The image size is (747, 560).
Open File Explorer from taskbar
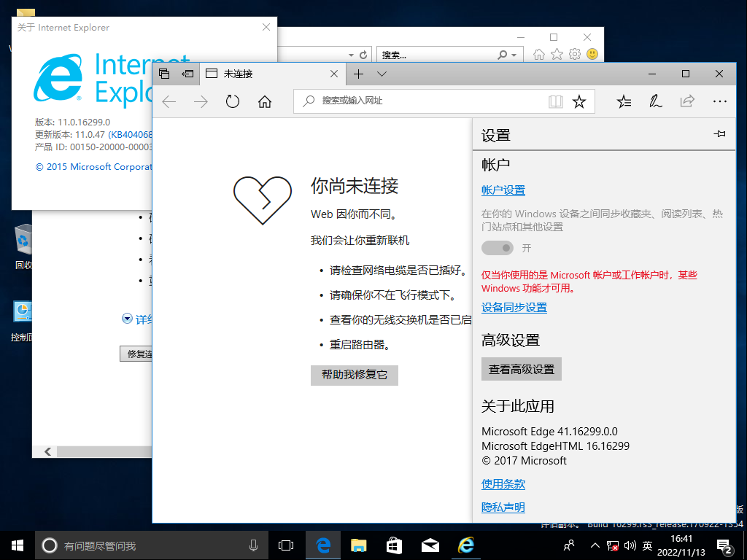tap(359, 545)
